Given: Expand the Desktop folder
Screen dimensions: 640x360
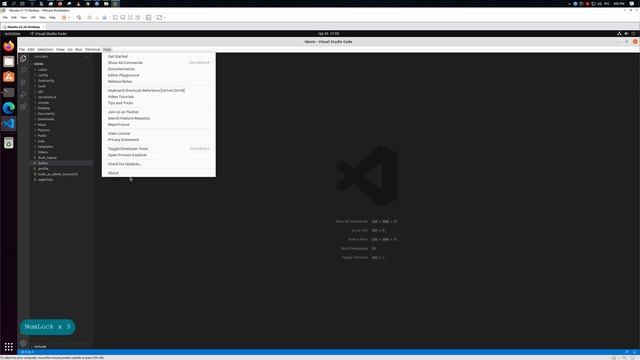Looking at the screenshot, I should click(44, 108).
